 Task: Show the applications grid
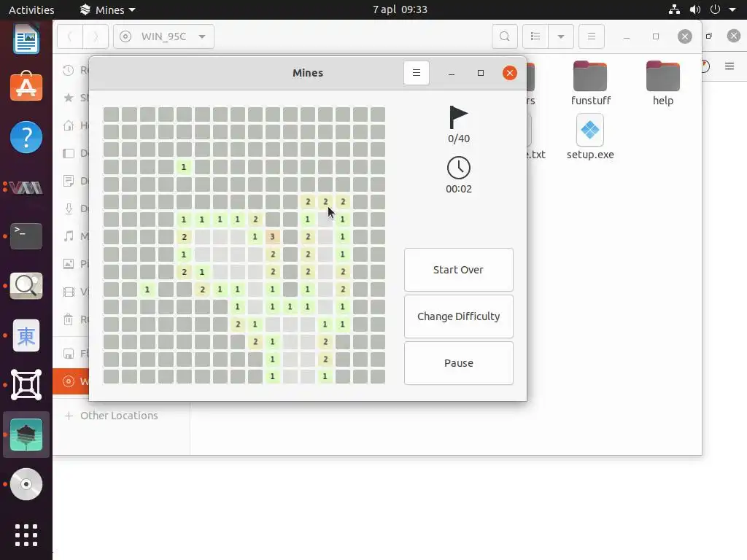[x=26, y=535]
